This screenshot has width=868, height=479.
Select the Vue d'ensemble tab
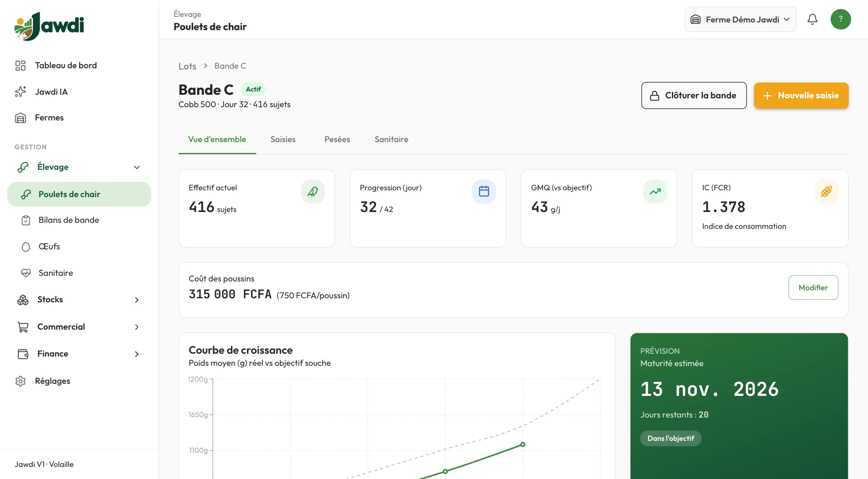tap(217, 139)
